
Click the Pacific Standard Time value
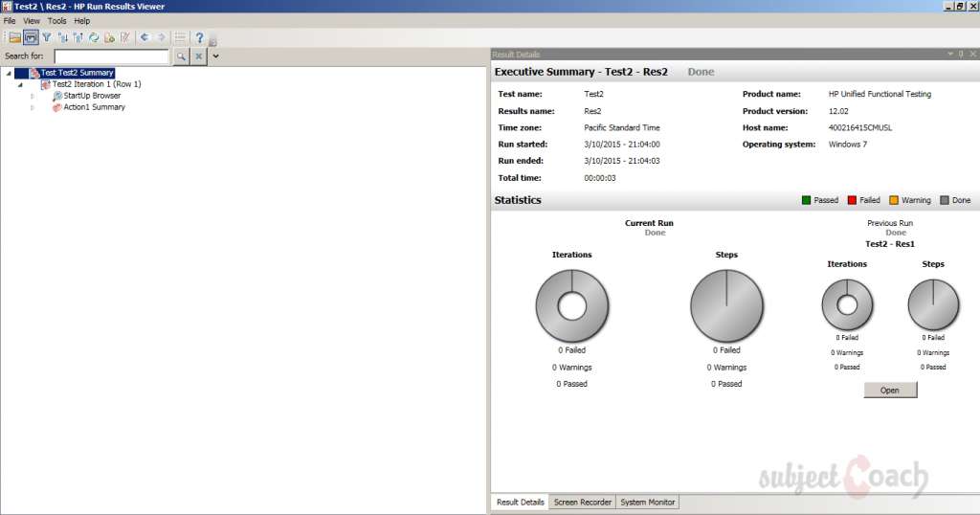(x=622, y=127)
